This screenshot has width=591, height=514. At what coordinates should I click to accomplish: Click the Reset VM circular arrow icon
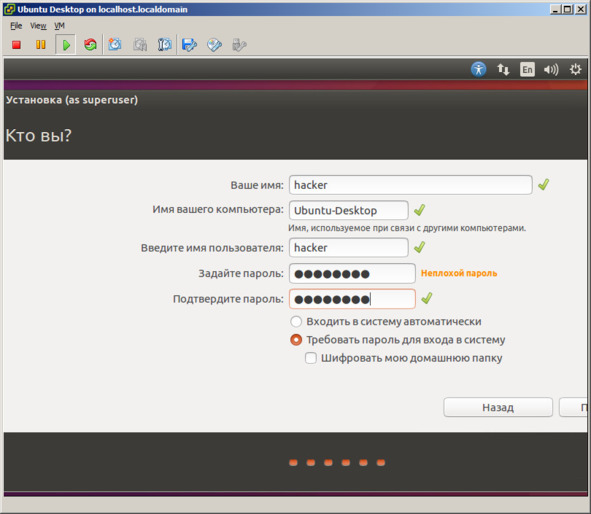(90, 45)
